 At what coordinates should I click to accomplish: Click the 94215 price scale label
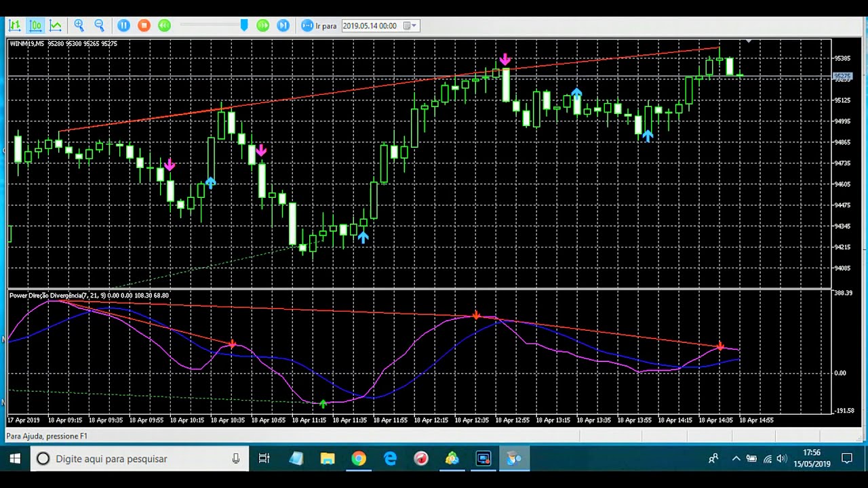(x=842, y=247)
